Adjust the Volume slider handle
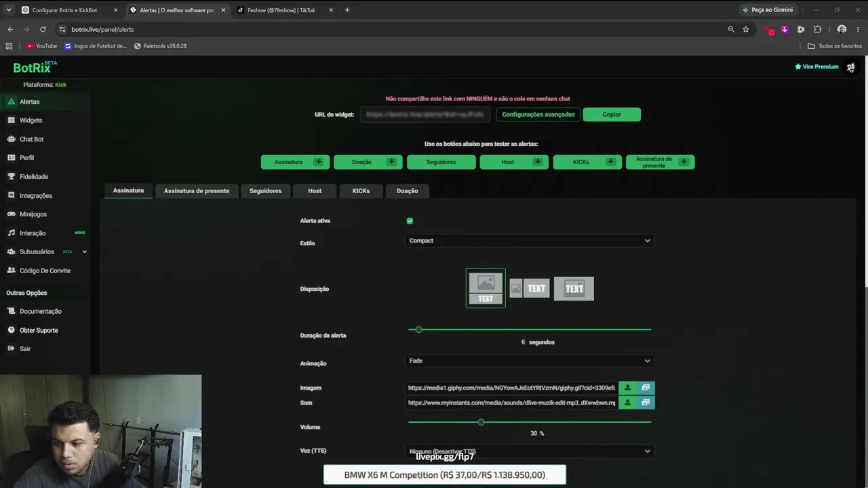This screenshot has width=868, height=488. coord(481,422)
